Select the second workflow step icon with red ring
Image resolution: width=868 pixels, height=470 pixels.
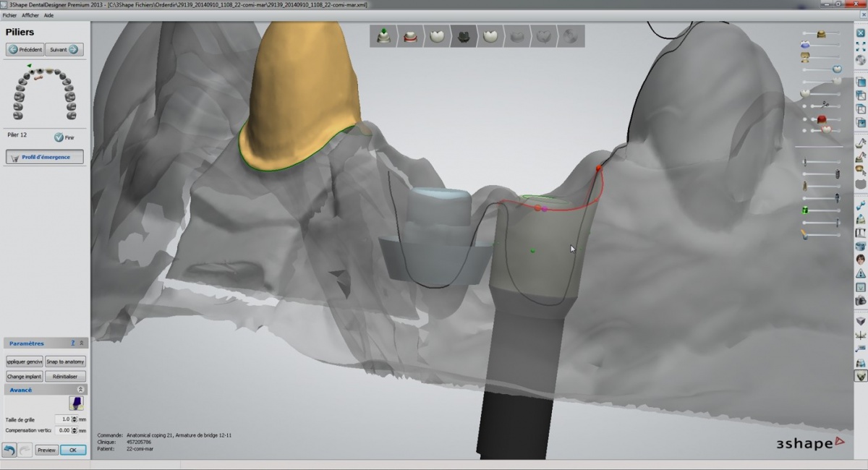pyautogui.click(x=410, y=36)
